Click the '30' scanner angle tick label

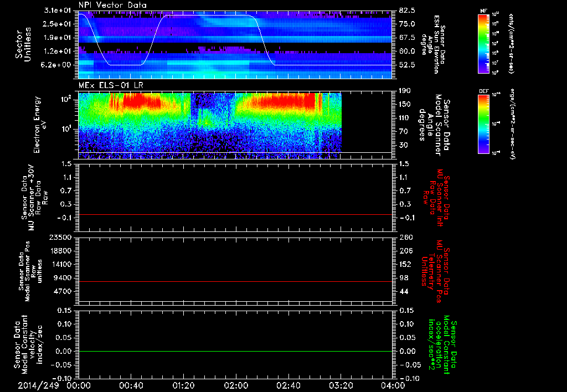(x=404, y=146)
